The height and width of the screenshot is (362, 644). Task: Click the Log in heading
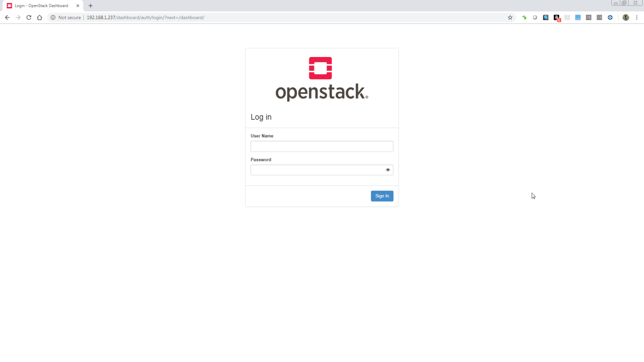[261, 117]
